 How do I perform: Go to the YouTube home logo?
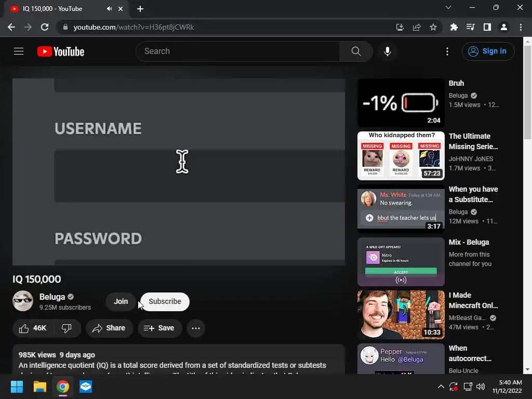(x=61, y=51)
